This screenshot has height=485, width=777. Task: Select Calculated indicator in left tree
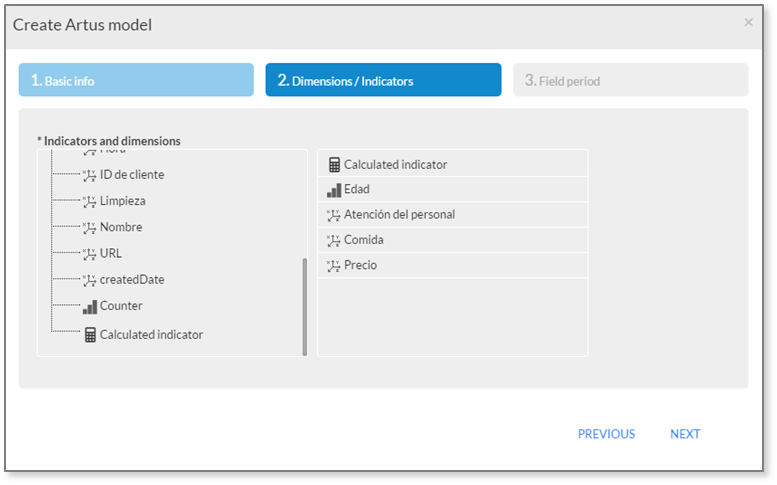pyautogui.click(x=151, y=335)
